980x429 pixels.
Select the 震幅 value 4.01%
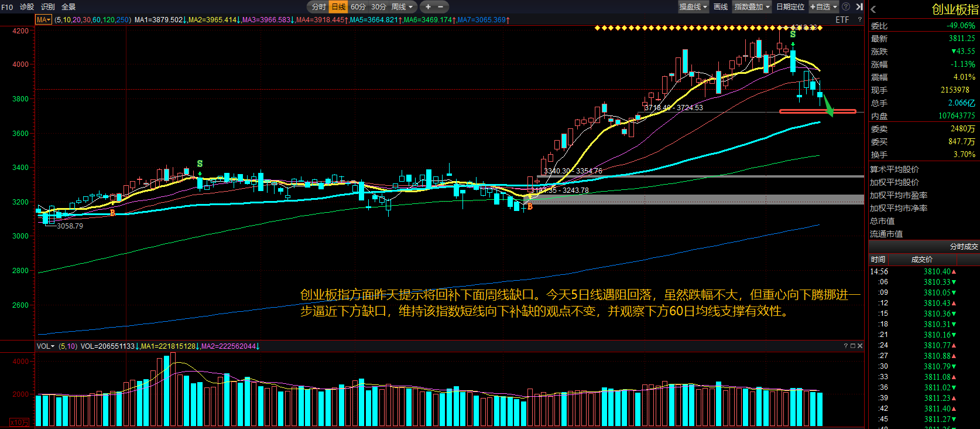click(964, 77)
